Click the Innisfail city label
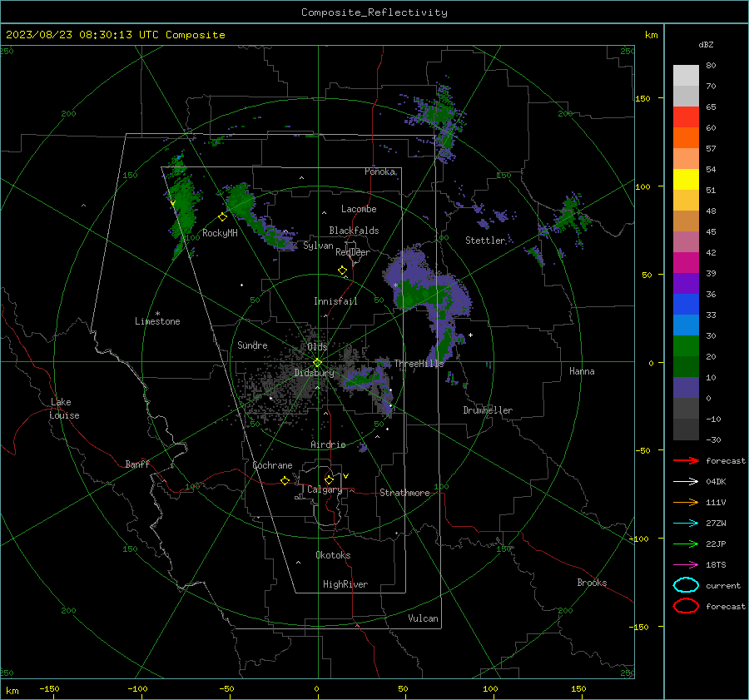Screen dimensions: 749x700 pyautogui.click(x=335, y=301)
